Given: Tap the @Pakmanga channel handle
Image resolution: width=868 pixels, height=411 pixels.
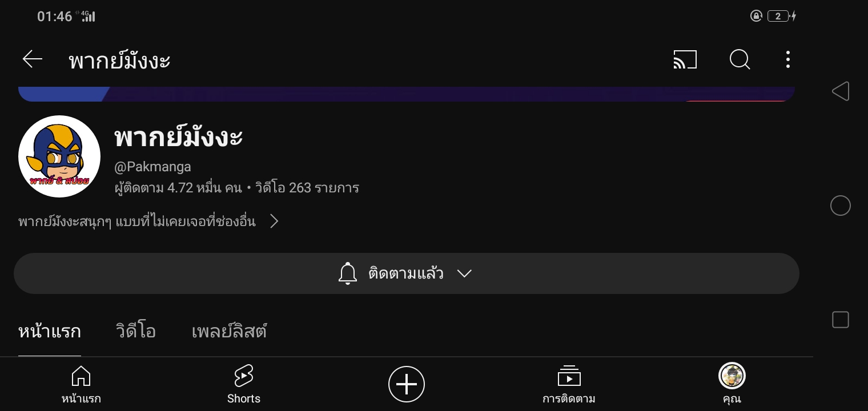Looking at the screenshot, I should (x=153, y=167).
